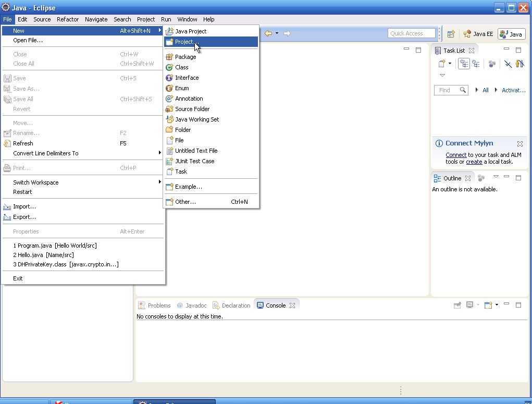Image resolution: width=532 pixels, height=404 pixels.
Task: Click the Quick Access field
Action: pos(411,33)
